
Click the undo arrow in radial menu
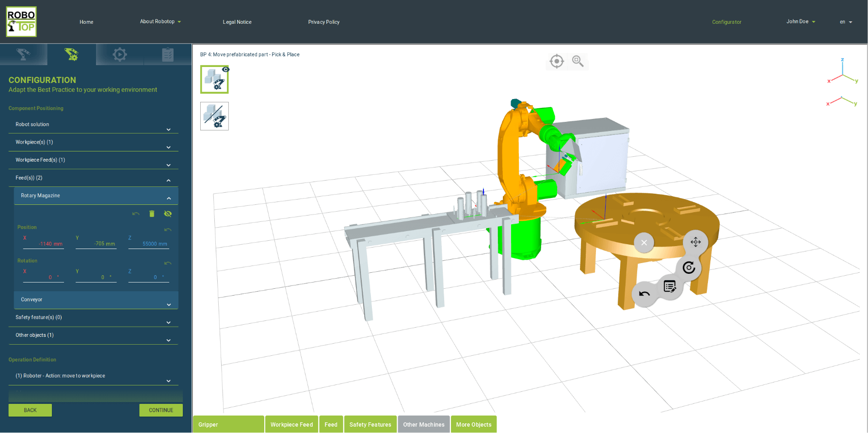(x=644, y=294)
